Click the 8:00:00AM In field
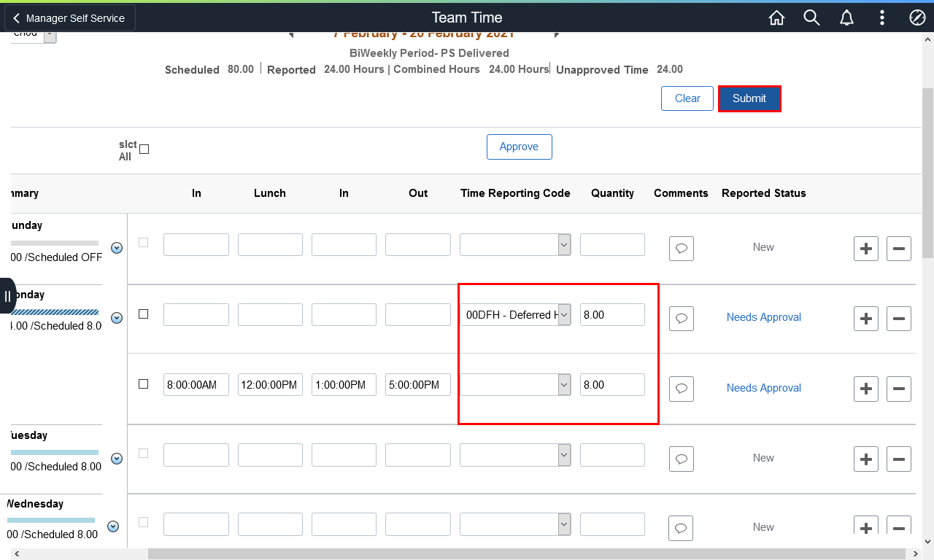The image size is (934, 560). coord(196,384)
